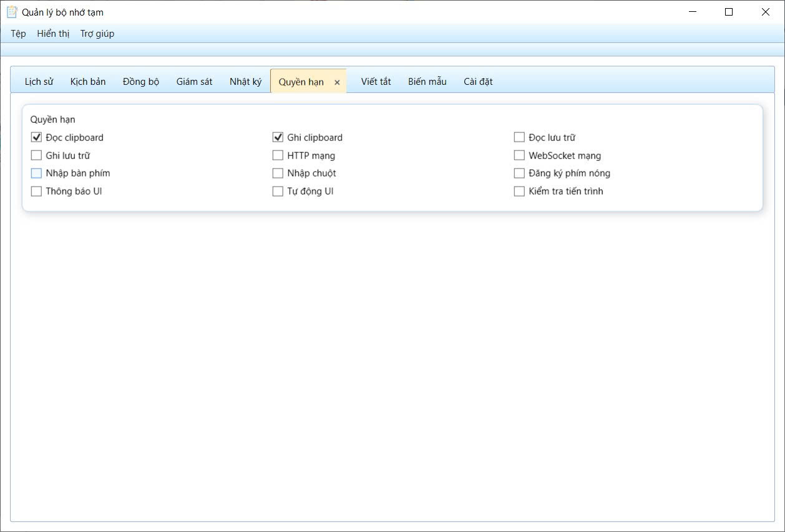Tick the Thông báo UI checkbox

coord(36,191)
